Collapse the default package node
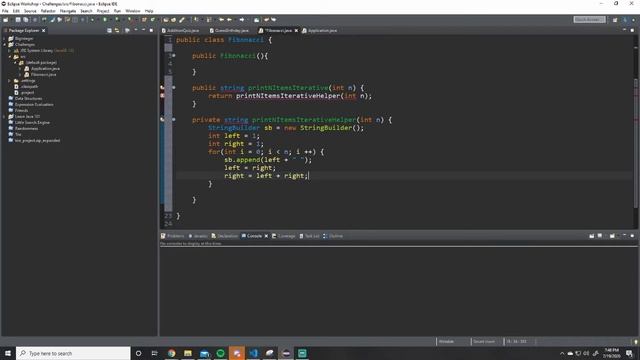This screenshot has width=640, height=360. 16,63
